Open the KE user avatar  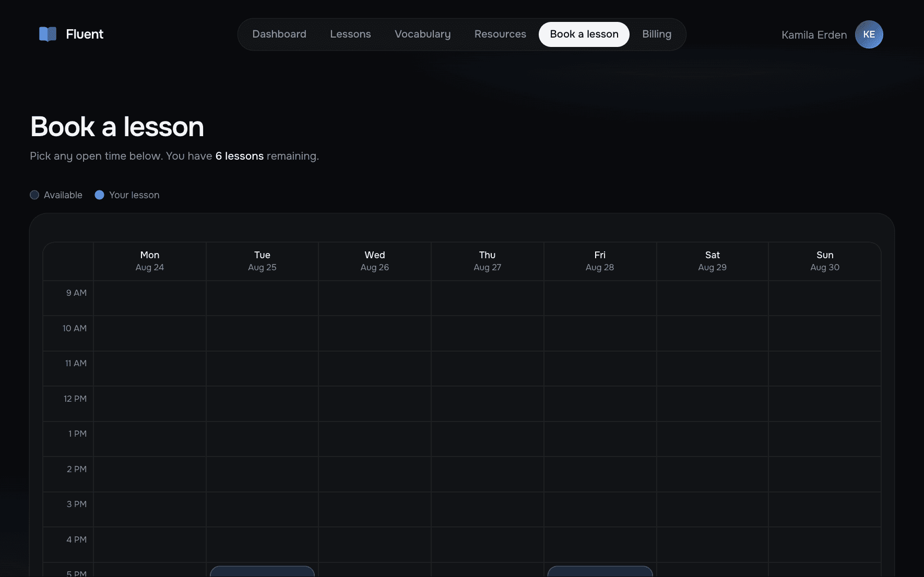[x=869, y=34]
